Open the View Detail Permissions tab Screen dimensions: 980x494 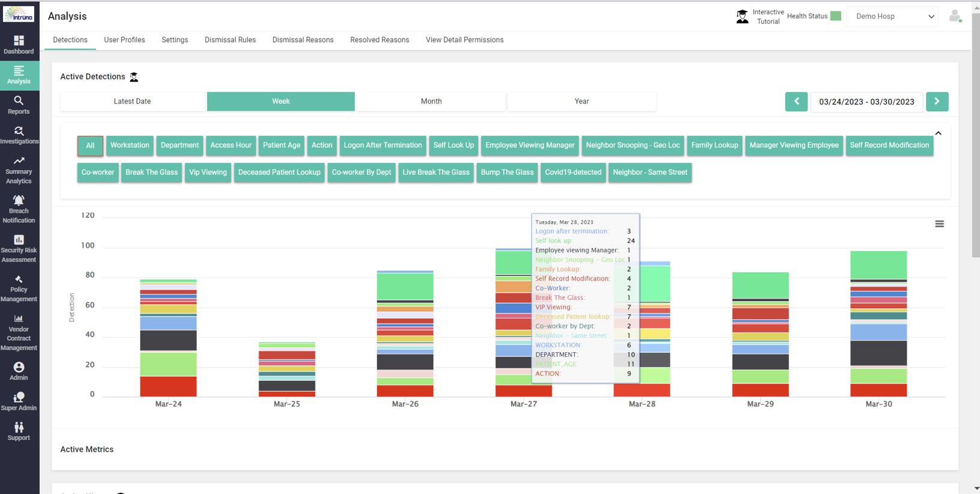465,40
